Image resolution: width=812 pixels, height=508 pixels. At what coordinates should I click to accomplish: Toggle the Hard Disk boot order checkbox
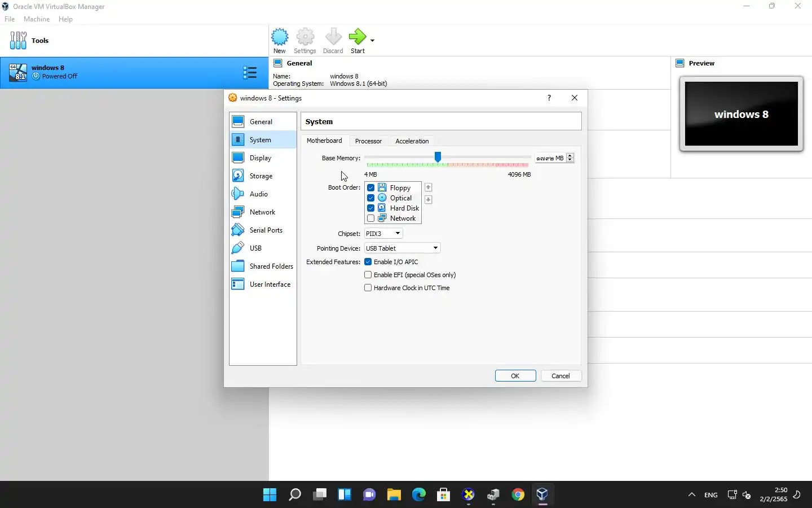pyautogui.click(x=370, y=208)
